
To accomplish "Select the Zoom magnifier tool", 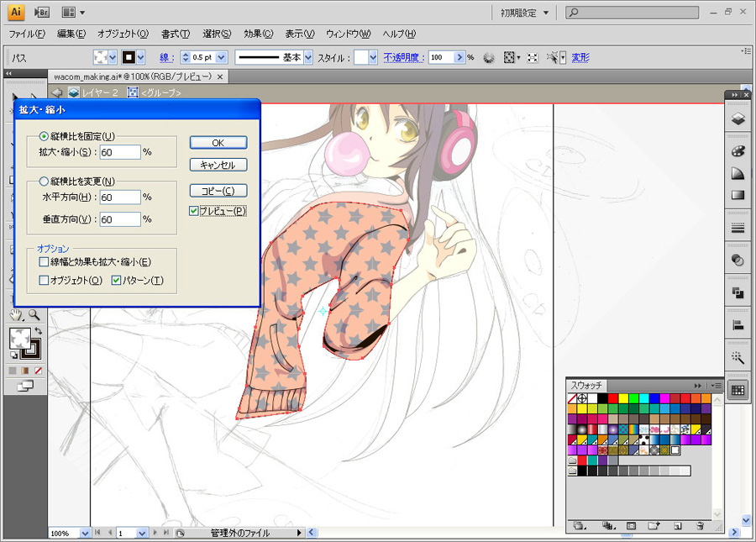I will [34, 315].
